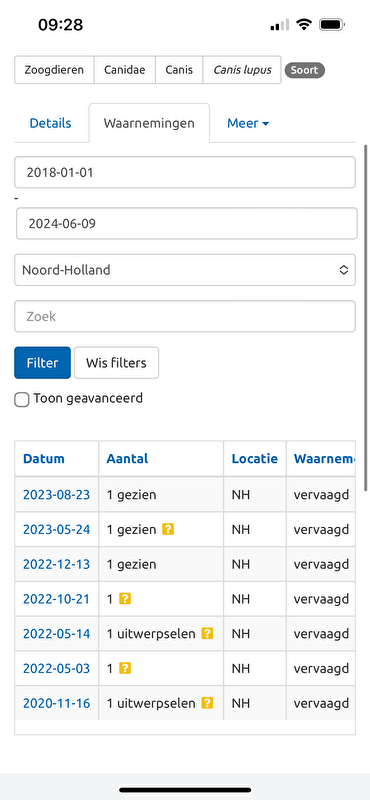Image resolution: width=370 pixels, height=800 pixels.
Task: Click the Soort badge
Action: [x=305, y=70]
